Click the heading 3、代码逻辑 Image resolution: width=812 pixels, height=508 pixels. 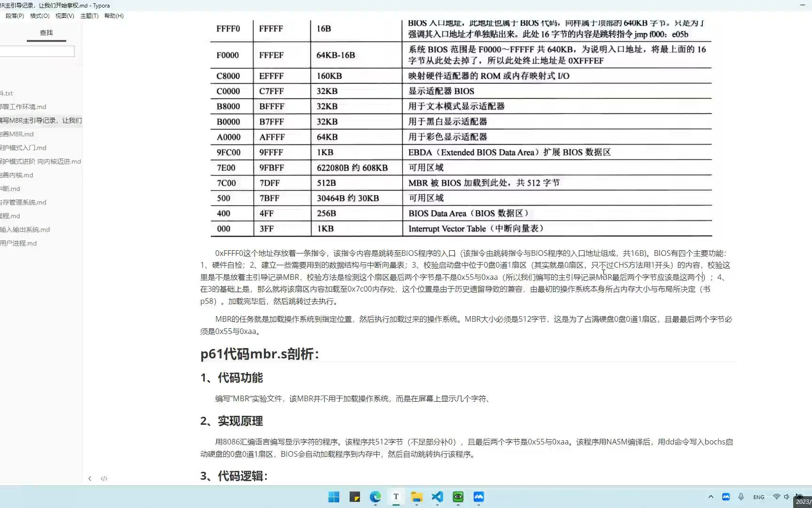coord(234,476)
